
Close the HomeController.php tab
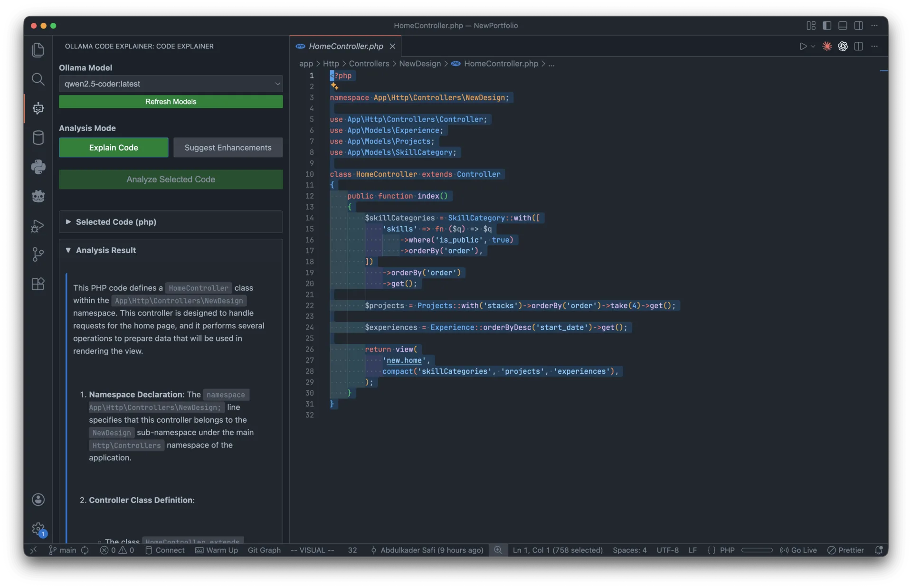coord(392,46)
